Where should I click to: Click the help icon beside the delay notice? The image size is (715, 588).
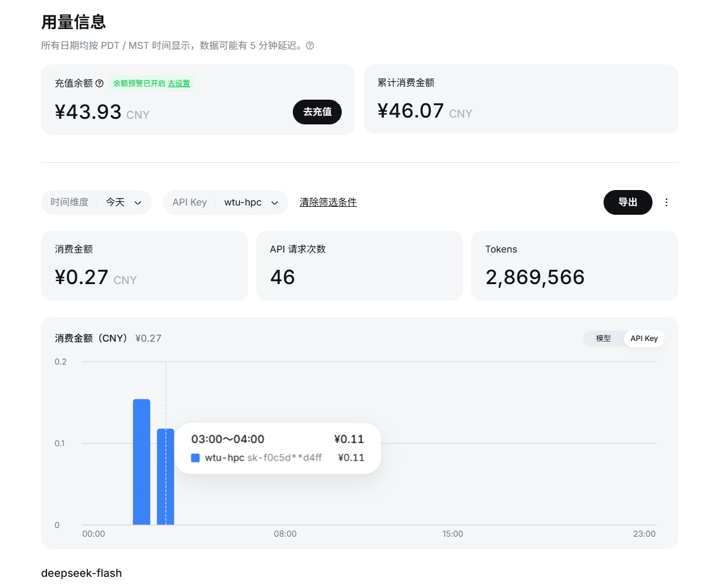pyautogui.click(x=310, y=46)
